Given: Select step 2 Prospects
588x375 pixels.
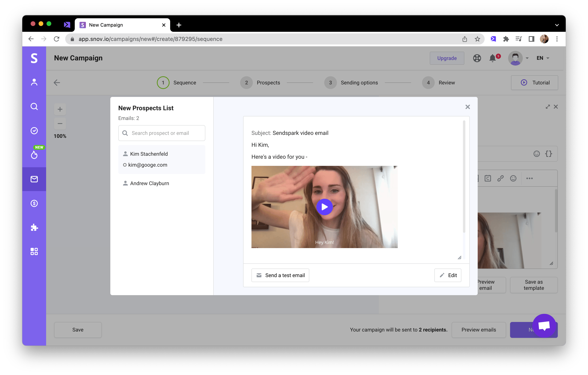Looking at the screenshot, I should point(260,82).
